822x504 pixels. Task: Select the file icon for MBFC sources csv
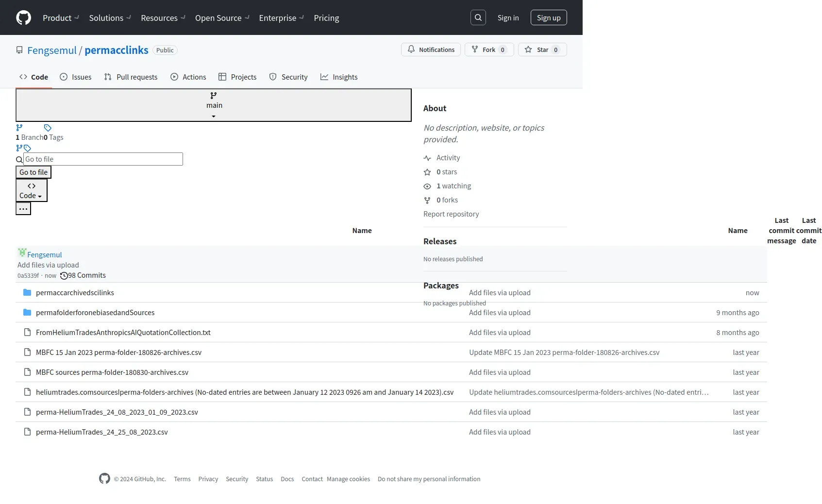point(27,372)
